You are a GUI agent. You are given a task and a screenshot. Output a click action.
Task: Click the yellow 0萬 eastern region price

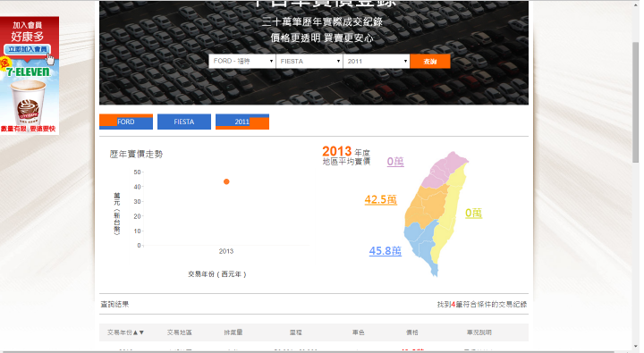click(473, 213)
